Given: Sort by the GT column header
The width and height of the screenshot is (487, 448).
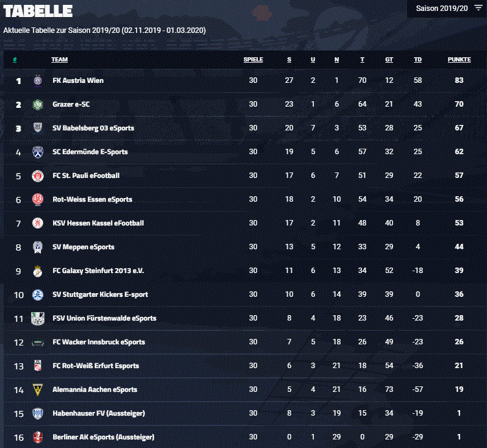Looking at the screenshot, I should coord(389,60).
